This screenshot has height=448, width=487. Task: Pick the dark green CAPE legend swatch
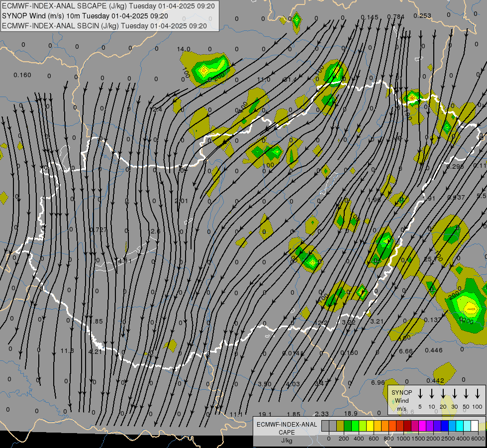coord(348,426)
